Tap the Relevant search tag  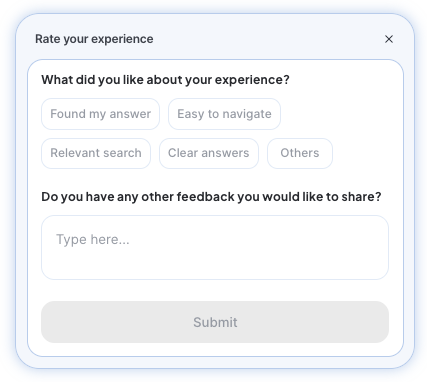coord(96,153)
